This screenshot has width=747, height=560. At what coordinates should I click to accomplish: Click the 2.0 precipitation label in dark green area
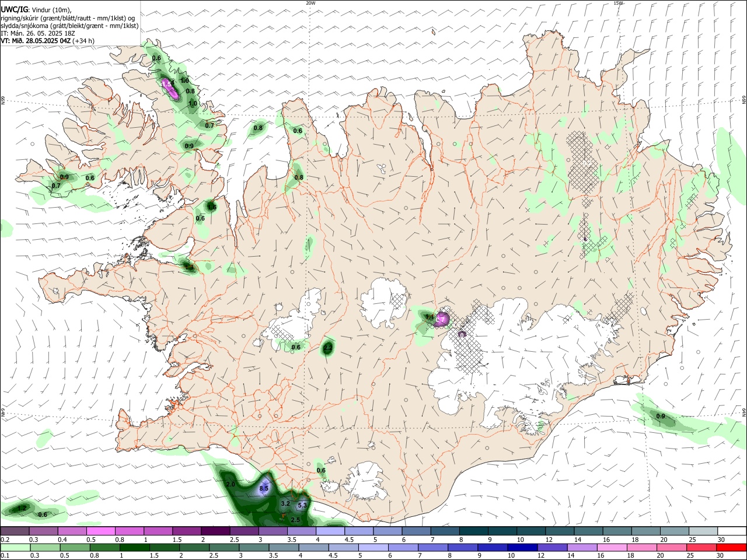[230, 485]
